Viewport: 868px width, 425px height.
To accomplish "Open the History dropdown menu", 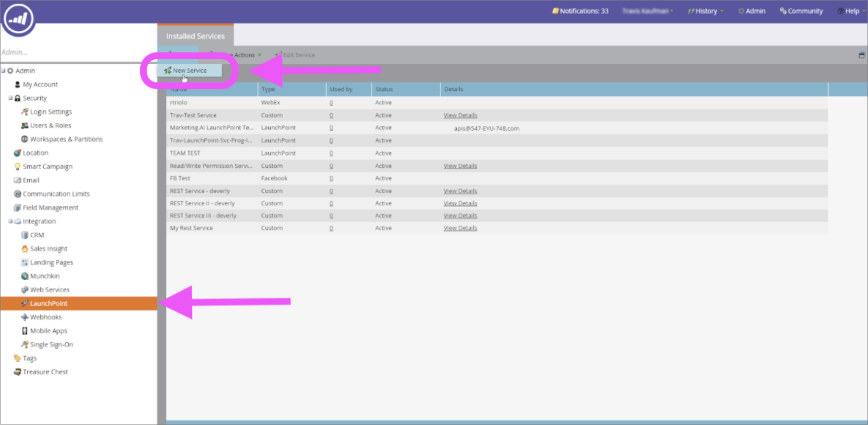I will (705, 11).
